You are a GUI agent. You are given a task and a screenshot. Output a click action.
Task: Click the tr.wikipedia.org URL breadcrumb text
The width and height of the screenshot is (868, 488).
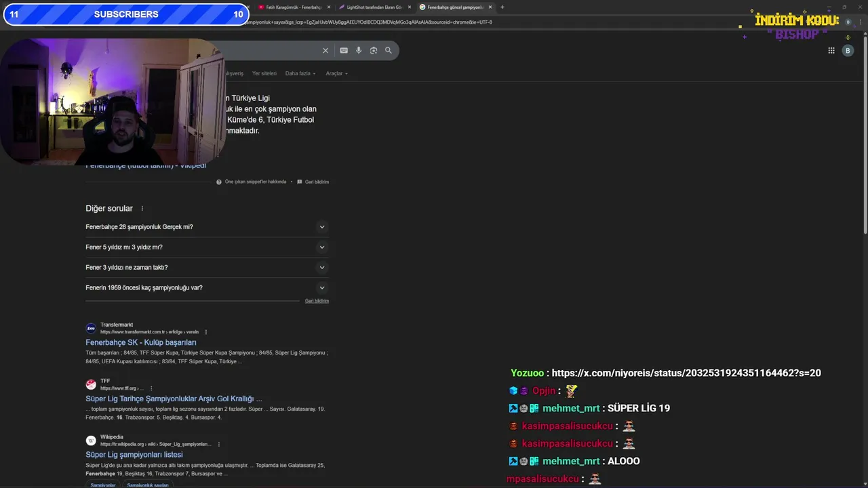(x=155, y=445)
